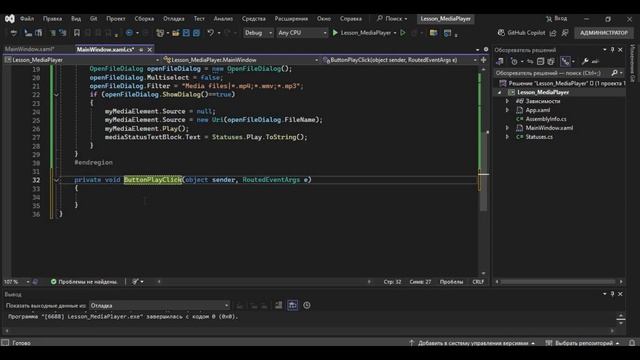Viewport: 640px width, 360px height.
Task: Click the save all toolbar icon
Action: pyautogui.click(x=196, y=33)
